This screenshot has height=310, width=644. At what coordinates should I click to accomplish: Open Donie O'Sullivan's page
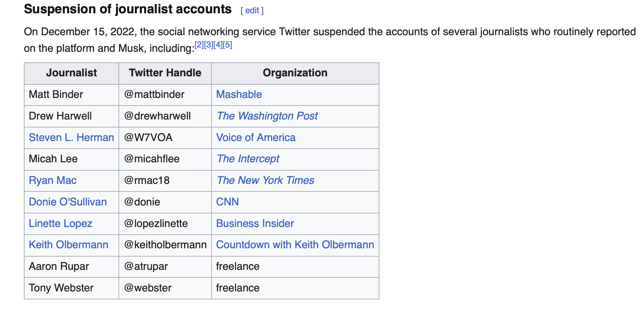point(68,202)
